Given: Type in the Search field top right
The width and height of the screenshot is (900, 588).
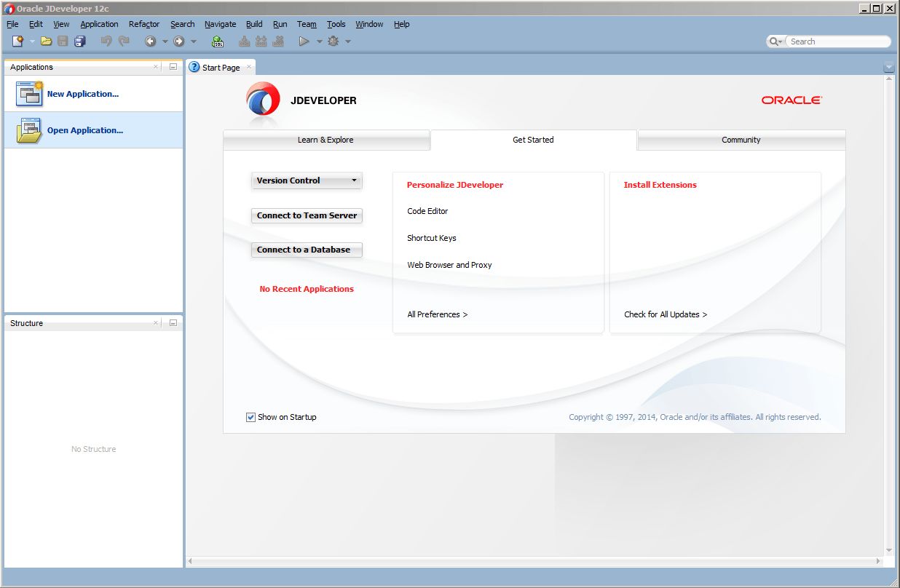Looking at the screenshot, I should pyautogui.click(x=836, y=41).
